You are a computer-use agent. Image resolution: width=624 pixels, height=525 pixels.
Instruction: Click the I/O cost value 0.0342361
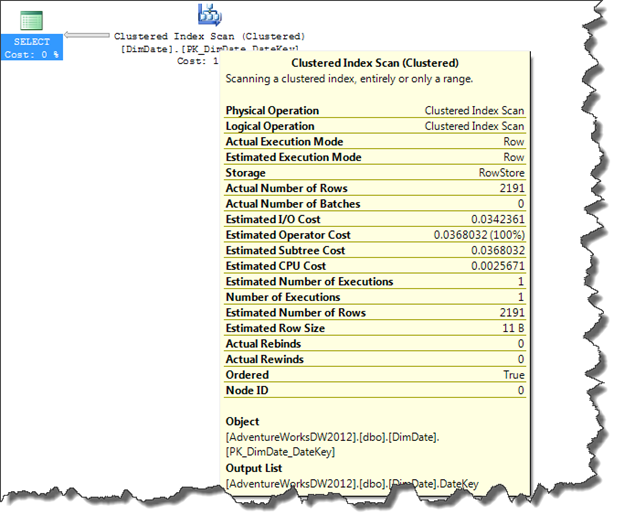click(497, 219)
